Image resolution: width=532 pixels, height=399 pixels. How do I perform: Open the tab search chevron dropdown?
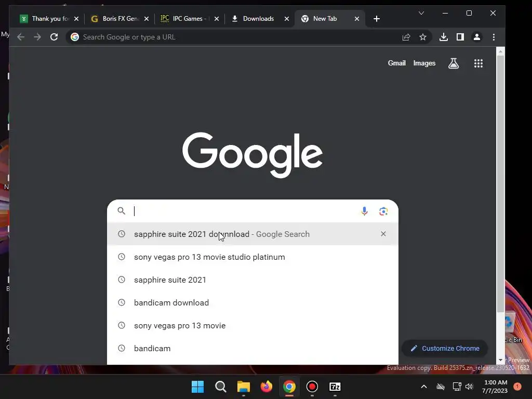coord(421,13)
